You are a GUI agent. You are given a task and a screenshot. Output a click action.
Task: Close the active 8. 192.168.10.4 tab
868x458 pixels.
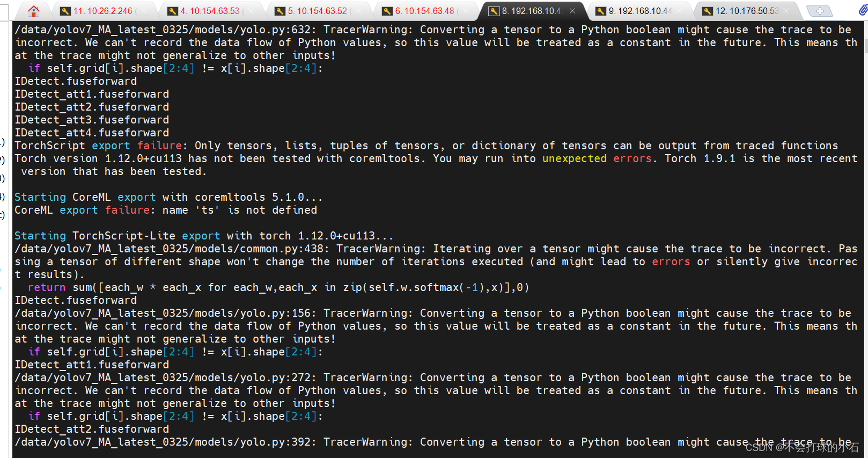click(572, 11)
